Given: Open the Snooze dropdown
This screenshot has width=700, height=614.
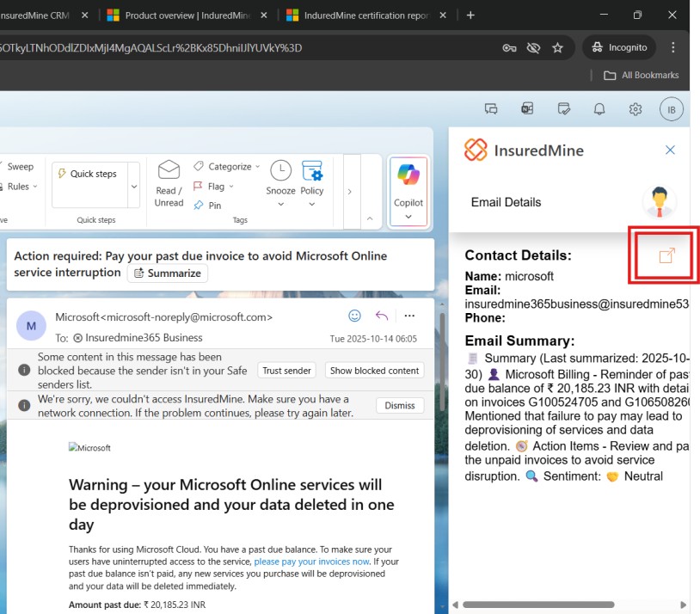Looking at the screenshot, I should click(x=280, y=205).
